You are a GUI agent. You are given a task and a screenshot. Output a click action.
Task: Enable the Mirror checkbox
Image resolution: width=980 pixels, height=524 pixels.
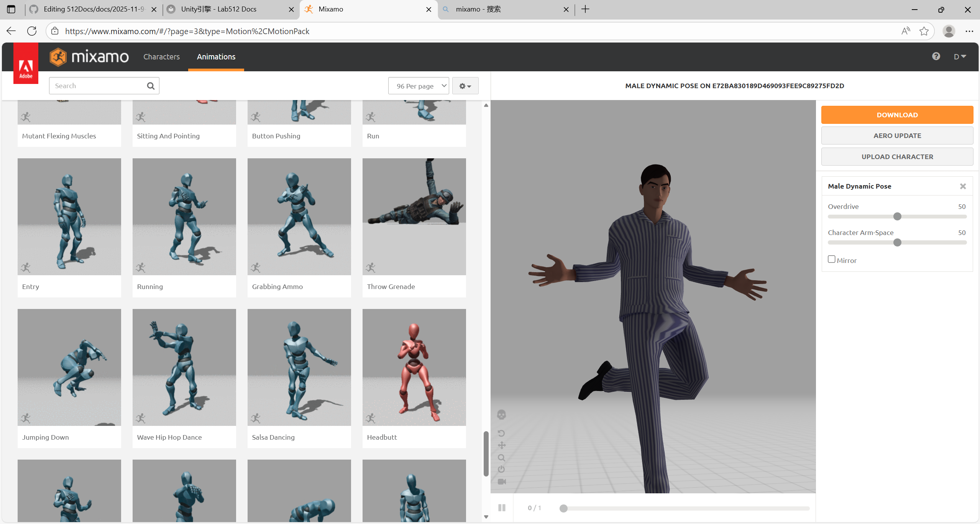coord(831,260)
